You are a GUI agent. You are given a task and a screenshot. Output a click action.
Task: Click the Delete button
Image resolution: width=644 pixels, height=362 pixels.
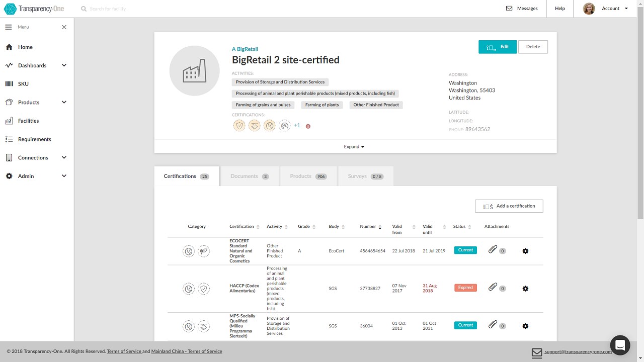point(533,47)
